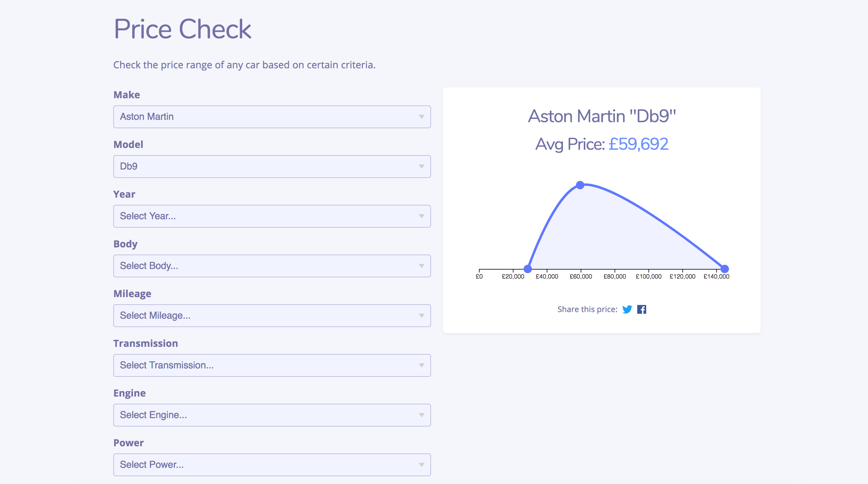868x484 pixels.
Task: Click the chevron on the Body dropdown
Action: (421, 266)
